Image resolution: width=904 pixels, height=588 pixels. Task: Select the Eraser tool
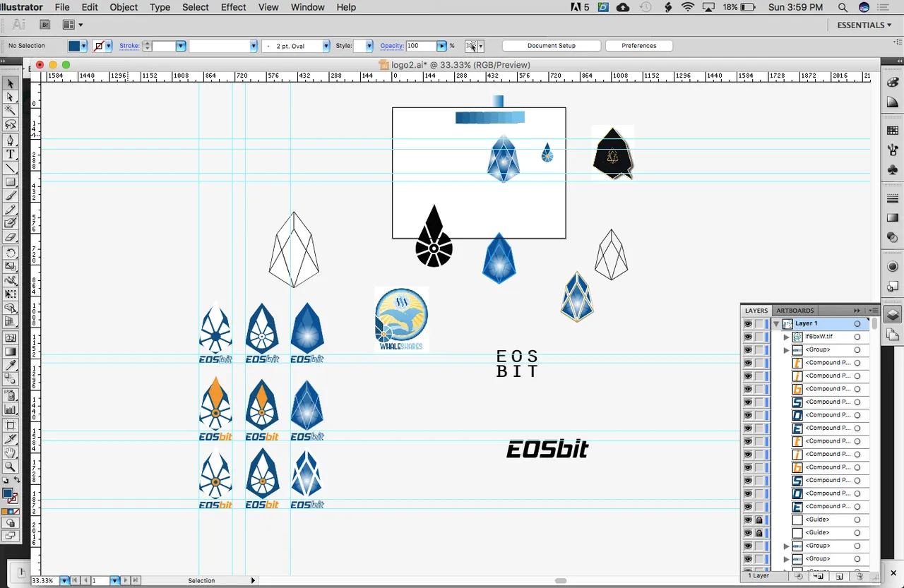point(11,238)
